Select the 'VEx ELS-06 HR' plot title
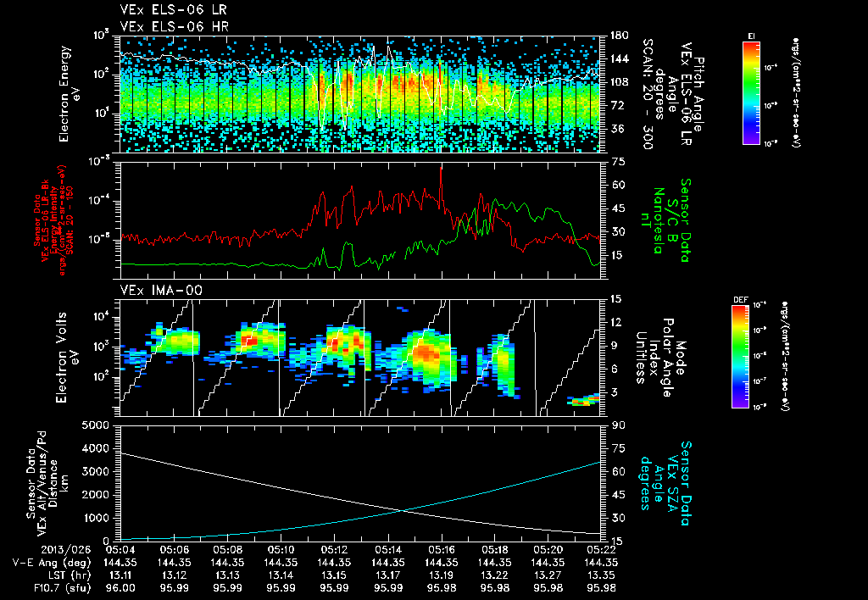The width and height of the screenshot is (868, 600). point(175,26)
